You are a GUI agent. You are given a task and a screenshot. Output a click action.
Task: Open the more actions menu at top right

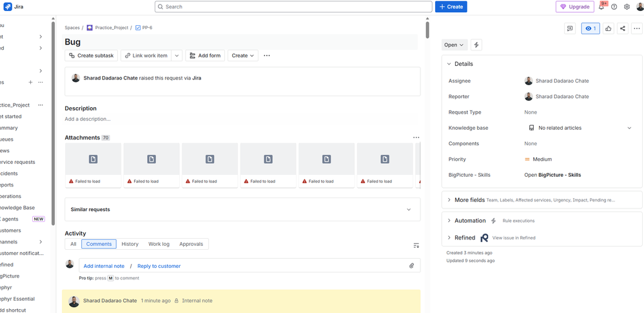[x=637, y=28]
